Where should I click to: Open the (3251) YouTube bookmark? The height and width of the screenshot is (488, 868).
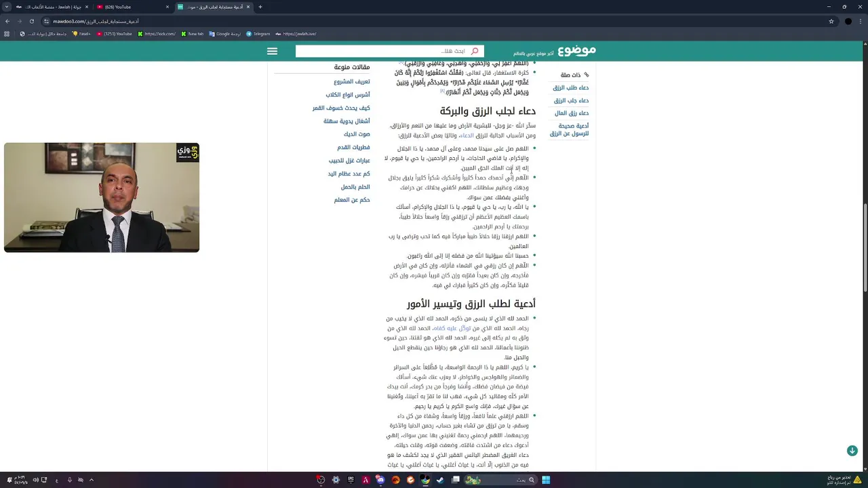115,33
